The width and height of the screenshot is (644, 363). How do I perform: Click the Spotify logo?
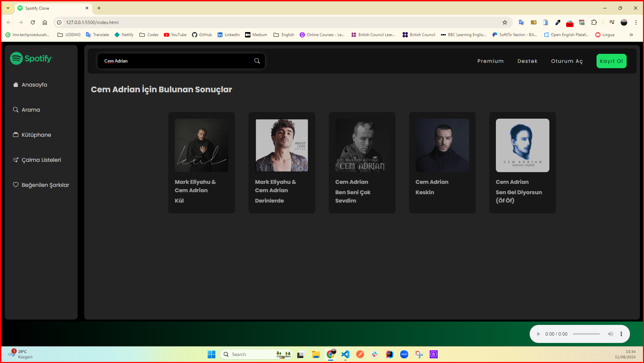(31, 58)
